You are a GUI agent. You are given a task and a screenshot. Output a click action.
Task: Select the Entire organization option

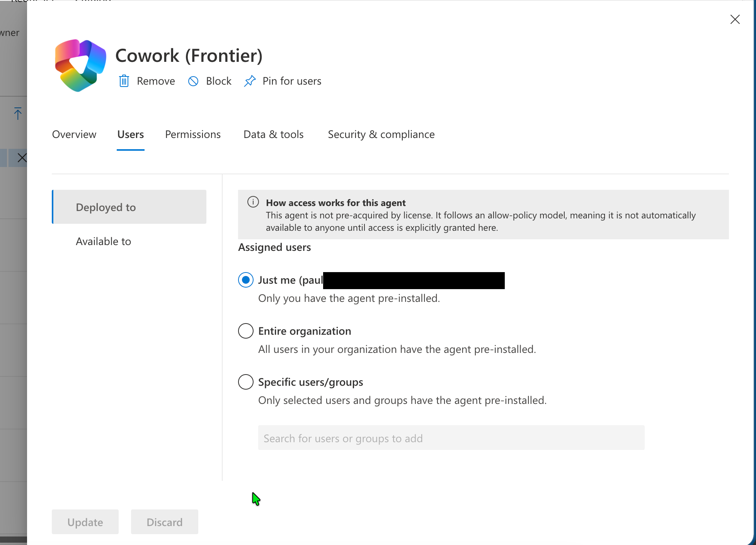tap(245, 331)
